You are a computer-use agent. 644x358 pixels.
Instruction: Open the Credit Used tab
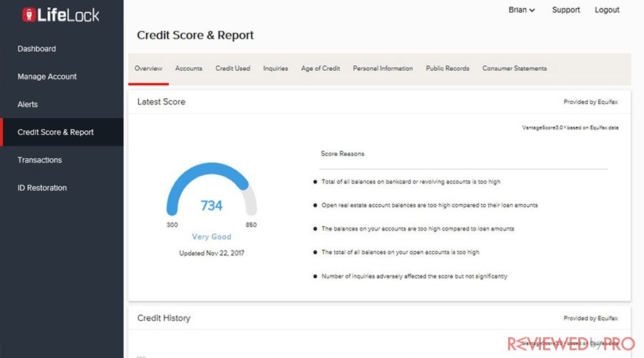[x=233, y=68]
